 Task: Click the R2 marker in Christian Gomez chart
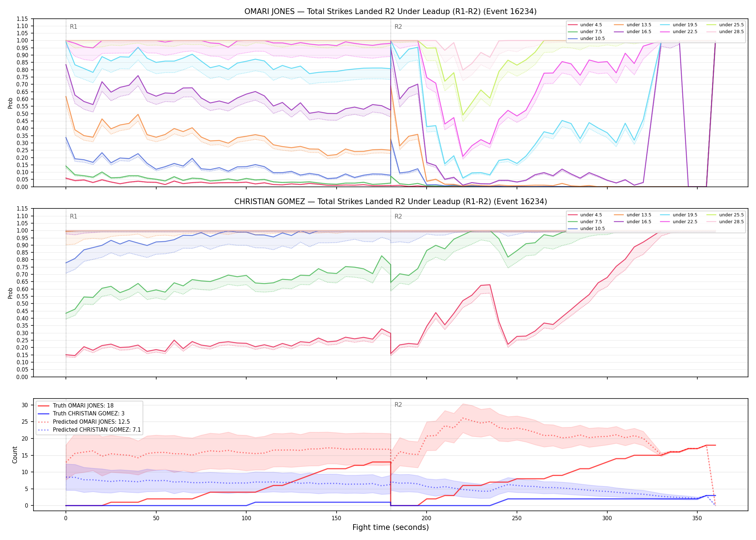(x=398, y=216)
